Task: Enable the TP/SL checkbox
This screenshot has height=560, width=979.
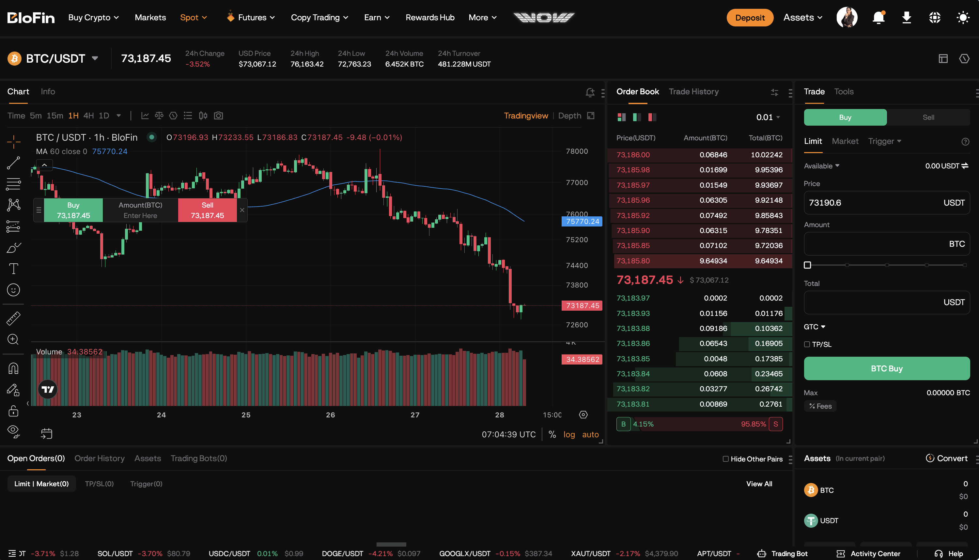Action: [807, 345]
